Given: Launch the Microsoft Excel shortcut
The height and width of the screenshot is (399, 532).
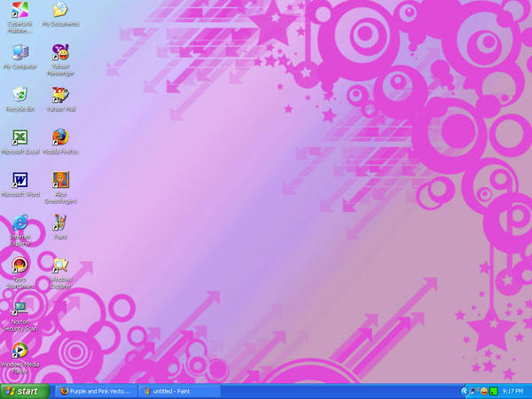Looking at the screenshot, I should pos(20,137).
